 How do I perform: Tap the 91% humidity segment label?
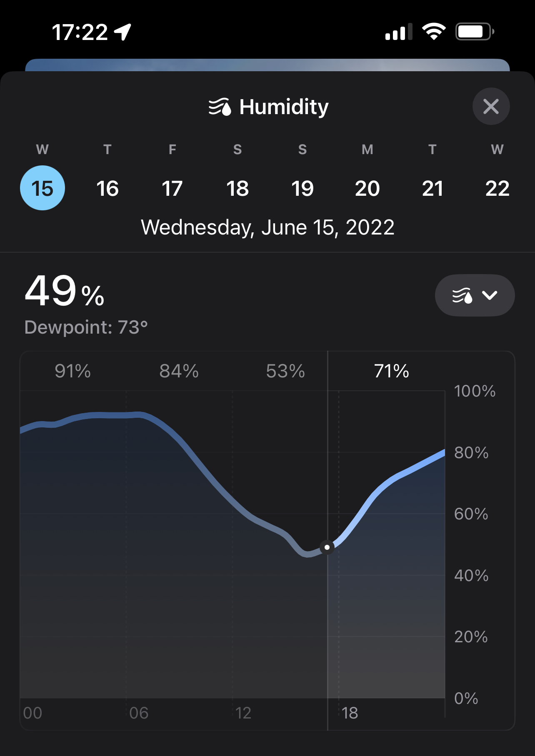point(73,371)
